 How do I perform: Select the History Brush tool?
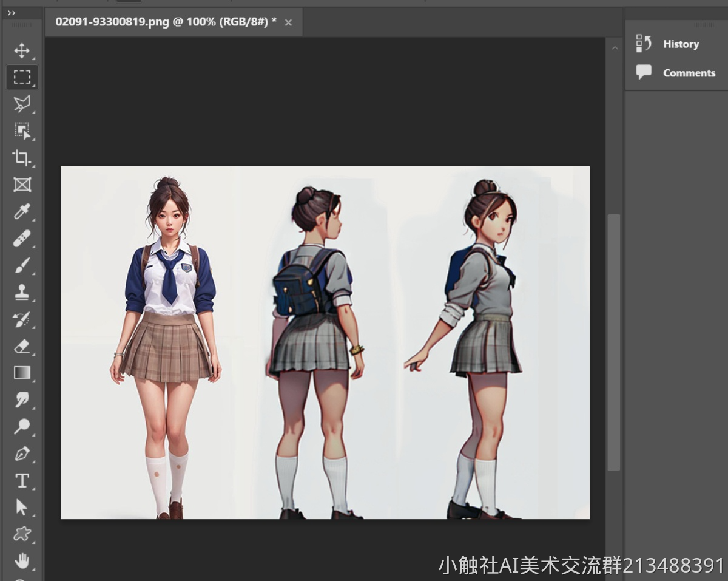coord(22,319)
